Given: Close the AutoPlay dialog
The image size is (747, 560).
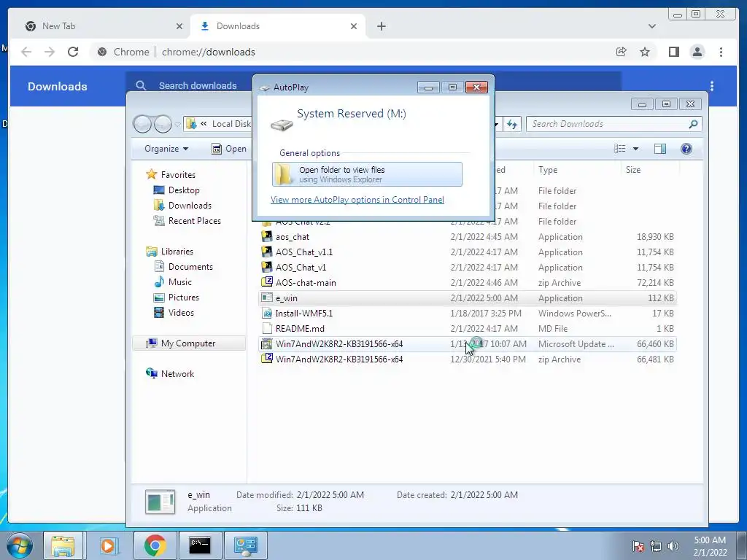Looking at the screenshot, I should tap(476, 87).
